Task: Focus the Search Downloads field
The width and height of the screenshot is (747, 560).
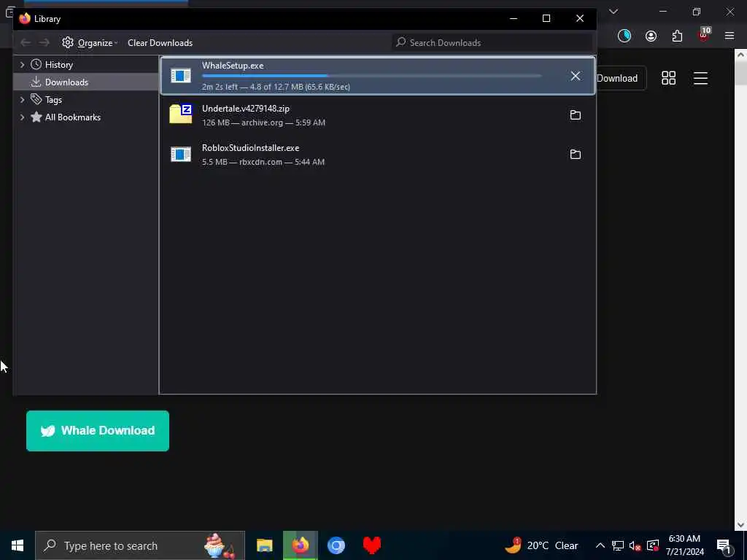Action: (492, 43)
